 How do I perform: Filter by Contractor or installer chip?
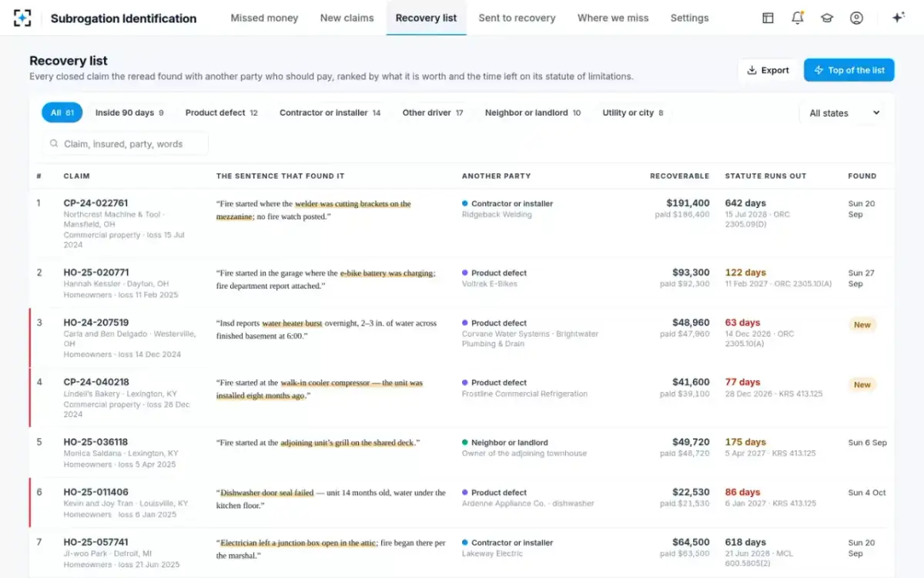330,113
